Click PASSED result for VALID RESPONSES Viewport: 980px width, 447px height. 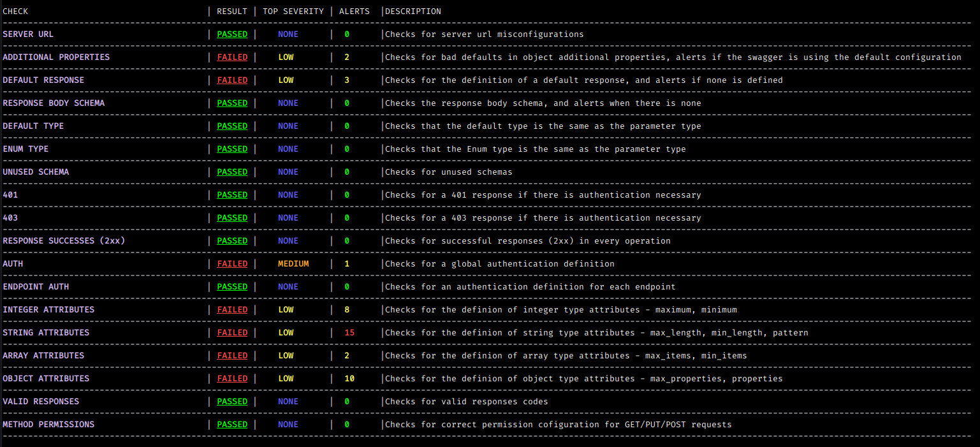[232, 402]
